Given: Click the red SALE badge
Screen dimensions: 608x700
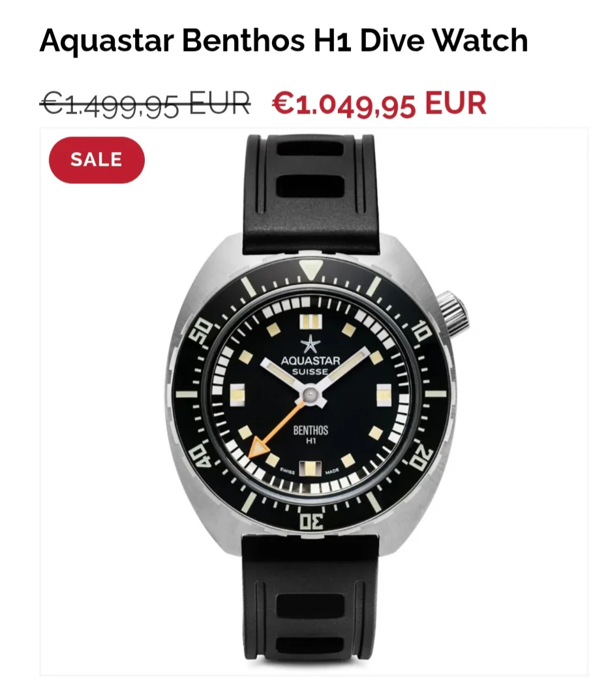Looking at the screenshot, I should click(x=97, y=160).
